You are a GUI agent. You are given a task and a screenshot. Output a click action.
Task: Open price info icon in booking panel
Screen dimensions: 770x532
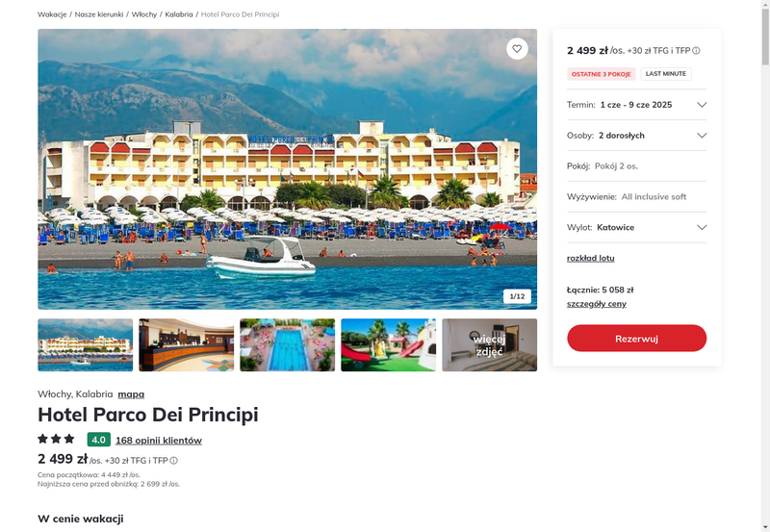coord(696,51)
